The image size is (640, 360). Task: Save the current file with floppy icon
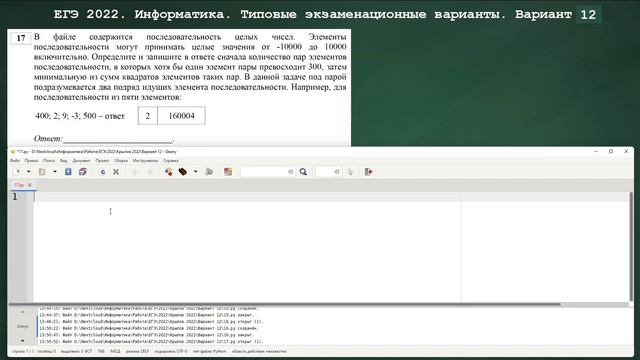pos(68,172)
